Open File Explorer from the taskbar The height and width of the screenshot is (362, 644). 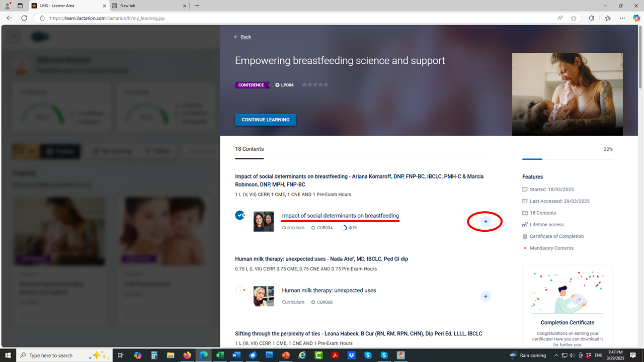[x=171, y=355]
